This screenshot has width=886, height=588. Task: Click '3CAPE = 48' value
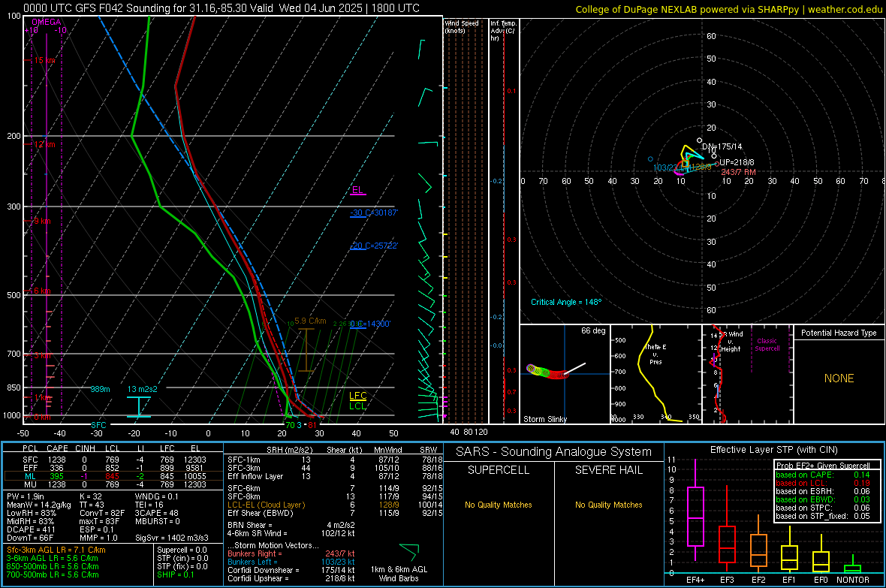click(x=156, y=513)
